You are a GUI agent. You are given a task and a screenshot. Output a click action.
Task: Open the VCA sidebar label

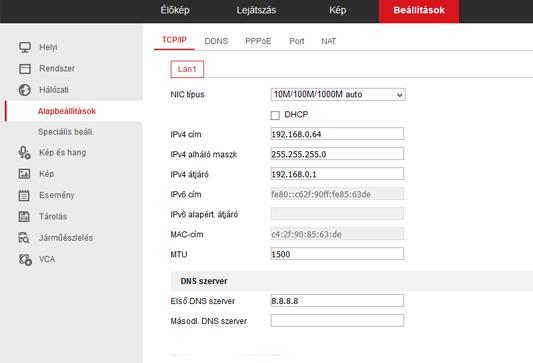[47, 259]
